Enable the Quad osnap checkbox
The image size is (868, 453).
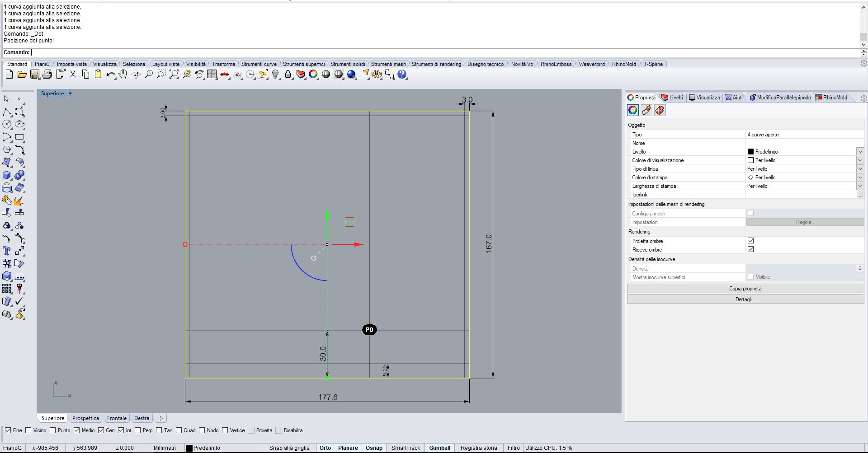pyautogui.click(x=179, y=430)
